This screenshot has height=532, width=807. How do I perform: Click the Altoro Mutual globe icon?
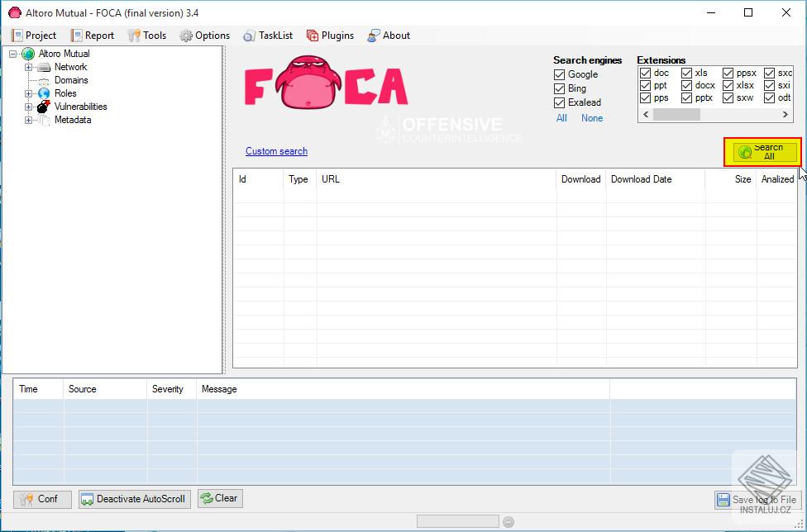point(28,54)
